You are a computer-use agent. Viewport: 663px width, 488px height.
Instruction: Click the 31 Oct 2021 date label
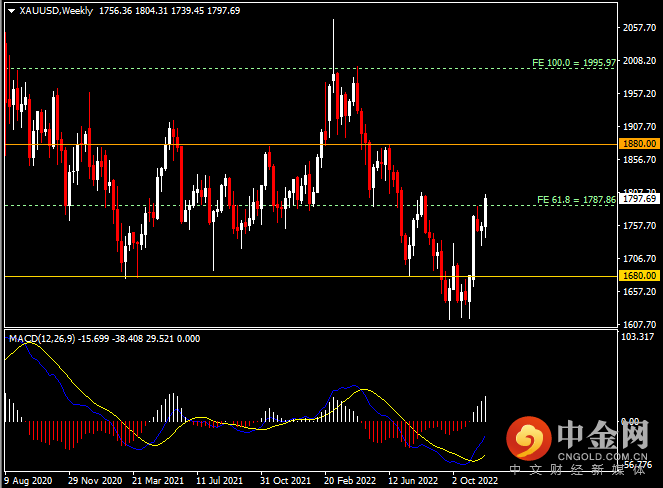tap(286, 479)
